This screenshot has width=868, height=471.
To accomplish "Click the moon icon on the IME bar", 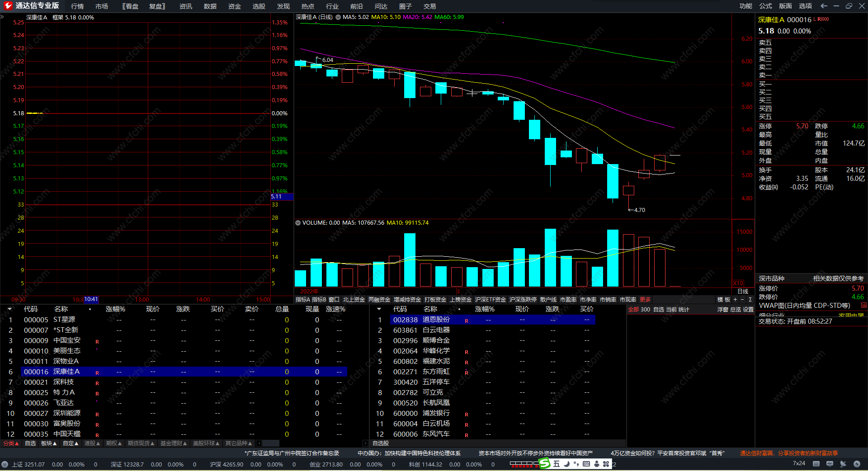I will click(566, 464).
